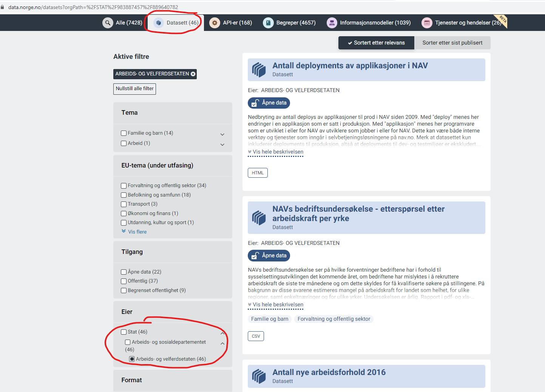Click the gear icon on API-er tab
Viewport: 545px width, 392px height.
(215, 23)
